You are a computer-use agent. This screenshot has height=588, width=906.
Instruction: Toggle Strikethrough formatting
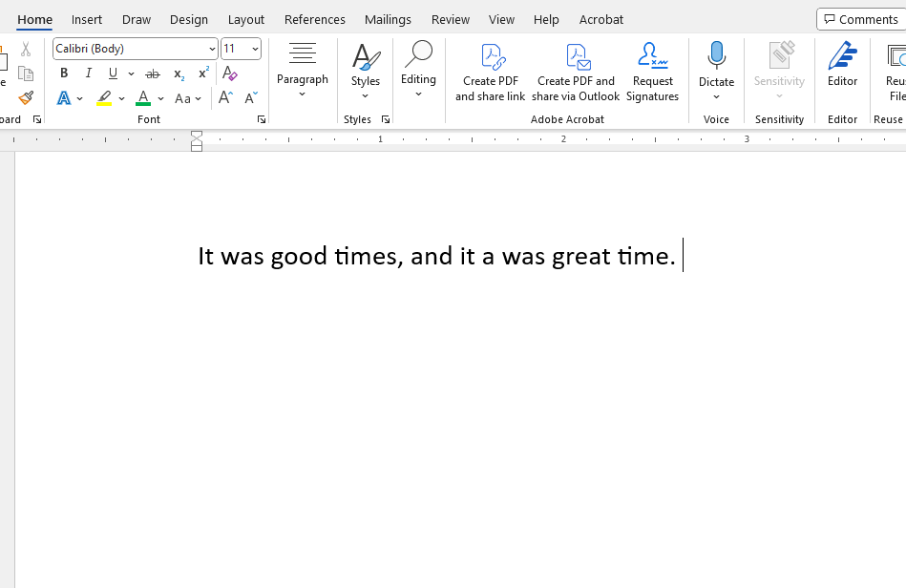pyautogui.click(x=153, y=73)
